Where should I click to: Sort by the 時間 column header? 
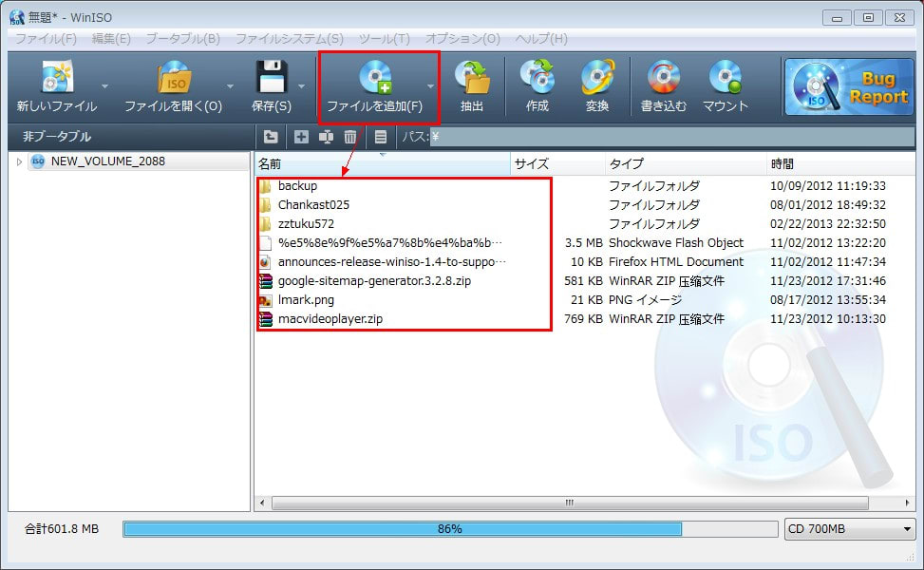(840, 163)
